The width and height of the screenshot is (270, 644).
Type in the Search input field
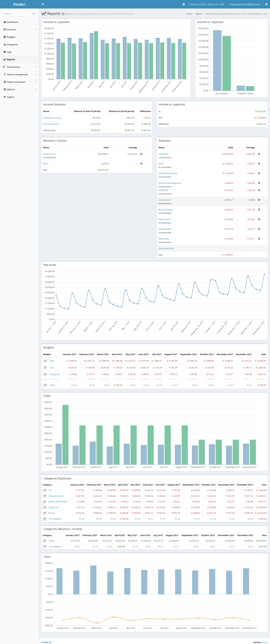(x=17, y=13)
